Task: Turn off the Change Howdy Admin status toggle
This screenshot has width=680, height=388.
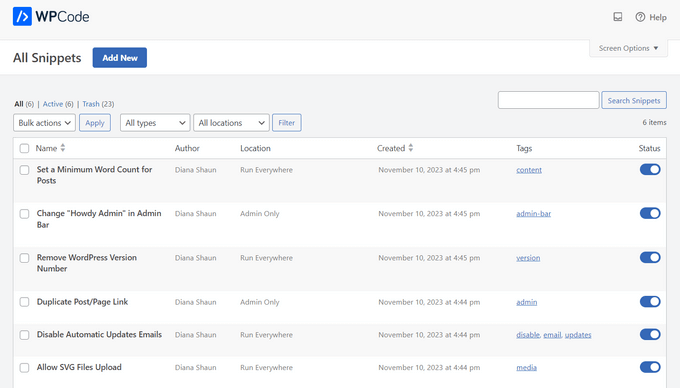Action: coord(650,213)
